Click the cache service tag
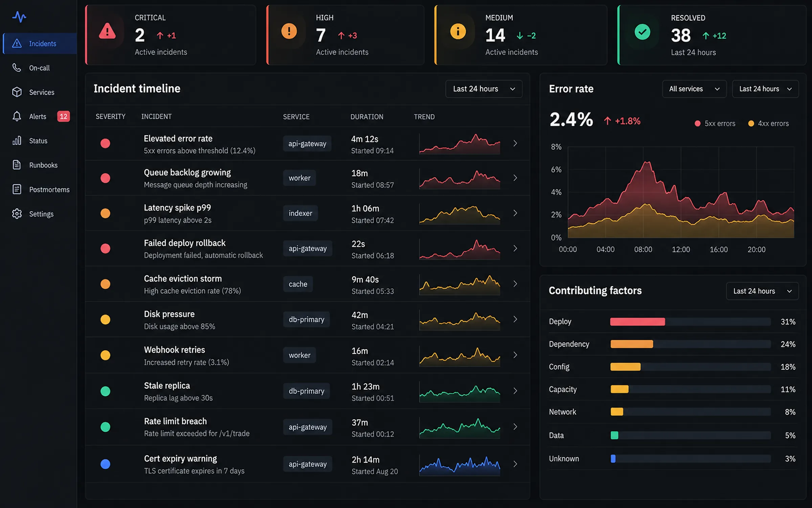 click(x=298, y=284)
